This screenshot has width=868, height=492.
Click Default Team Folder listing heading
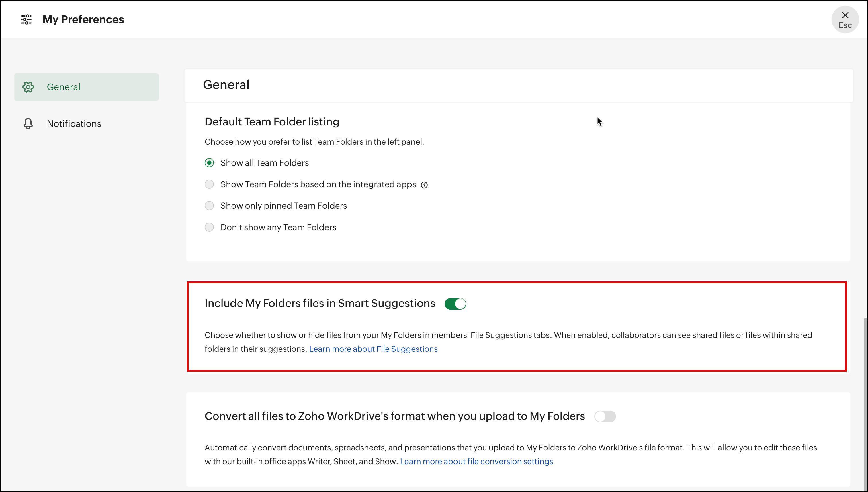click(x=271, y=122)
